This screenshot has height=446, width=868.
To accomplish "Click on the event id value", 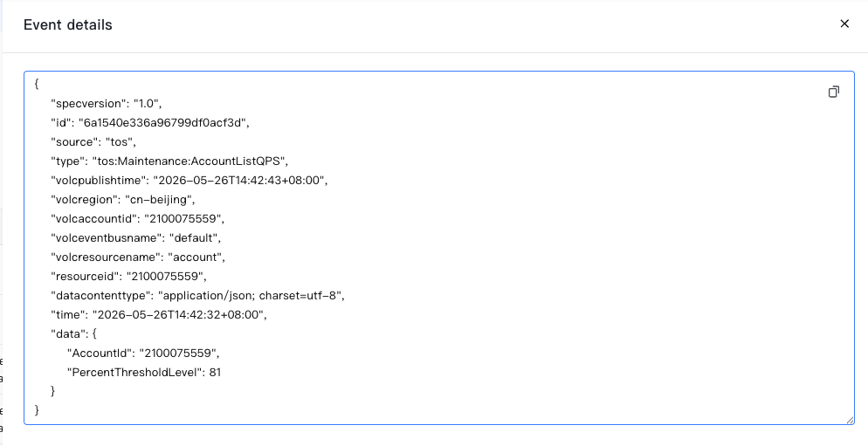I will coord(163,123).
